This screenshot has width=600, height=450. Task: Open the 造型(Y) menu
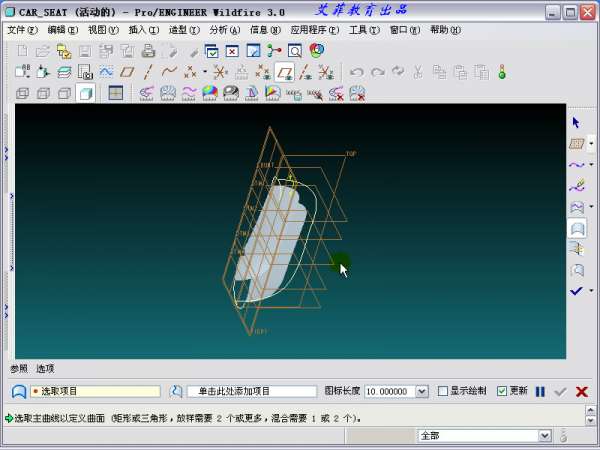click(x=184, y=30)
